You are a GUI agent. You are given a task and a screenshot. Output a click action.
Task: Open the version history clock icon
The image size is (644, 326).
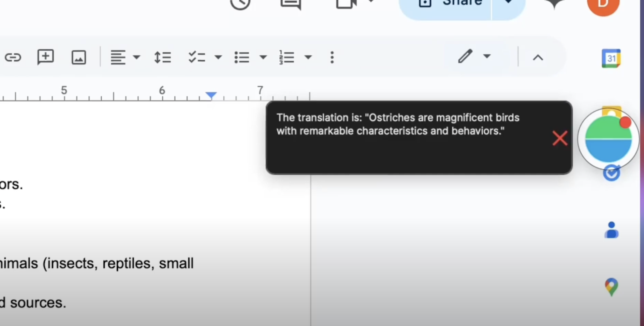tap(240, 4)
